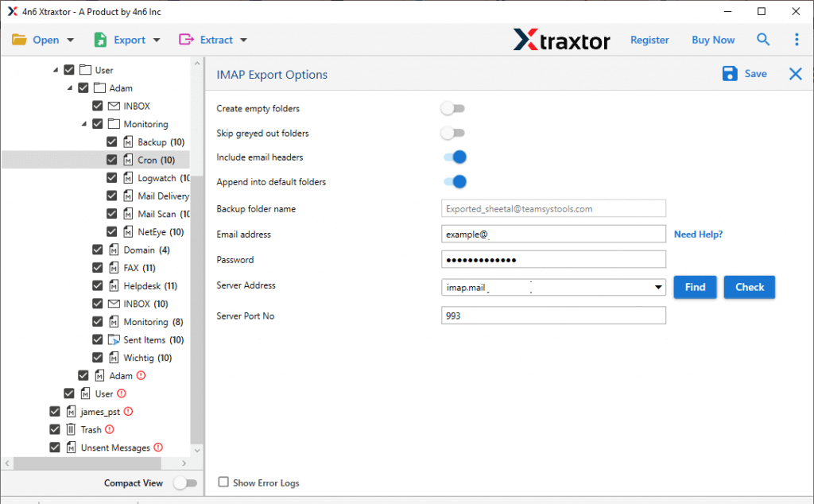
Task: Click the Email address input field
Action: coord(553,234)
